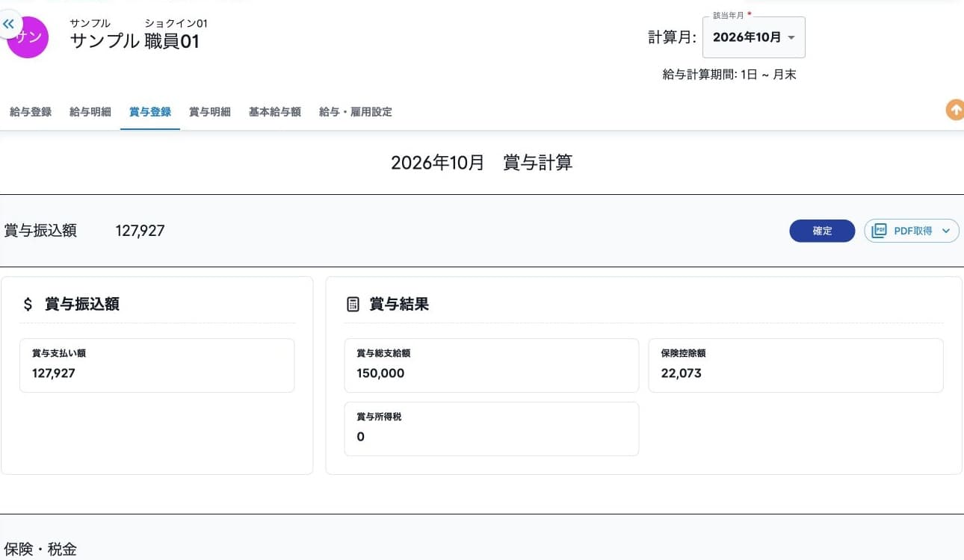Click the dollar icon beside 賞与振込額
This screenshot has width=964, height=560.
28,304
